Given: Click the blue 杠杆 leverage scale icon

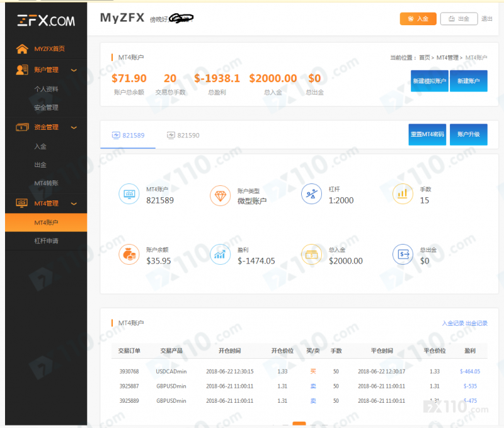Looking at the screenshot, I should point(311,195).
